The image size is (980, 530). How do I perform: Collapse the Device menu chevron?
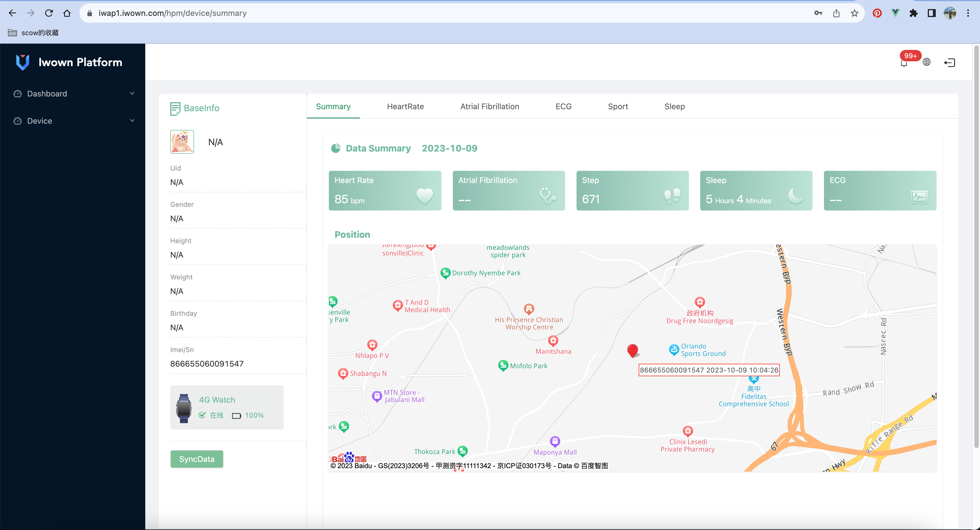(x=132, y=121)
